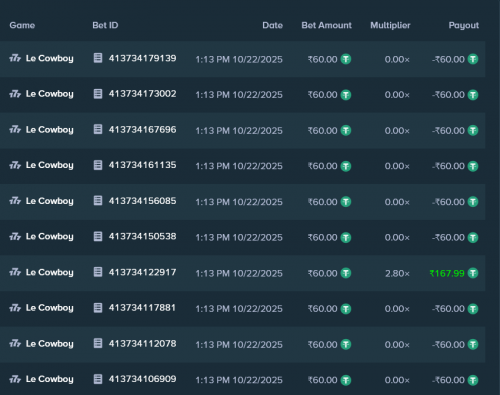Open receipt icon for bet 413734112078

(x=98, y=343)
